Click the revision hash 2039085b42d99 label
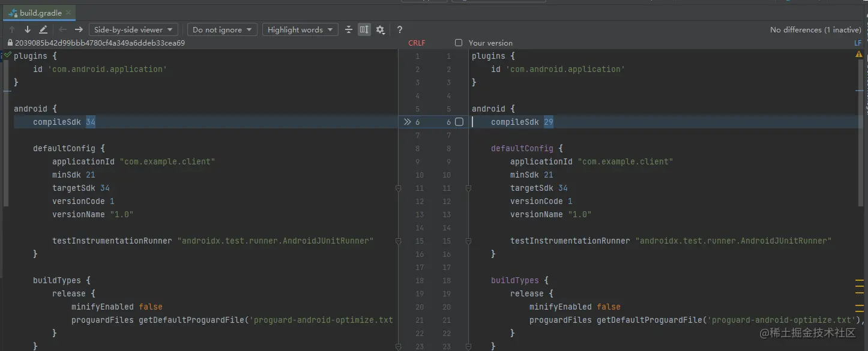 (100, 43)
